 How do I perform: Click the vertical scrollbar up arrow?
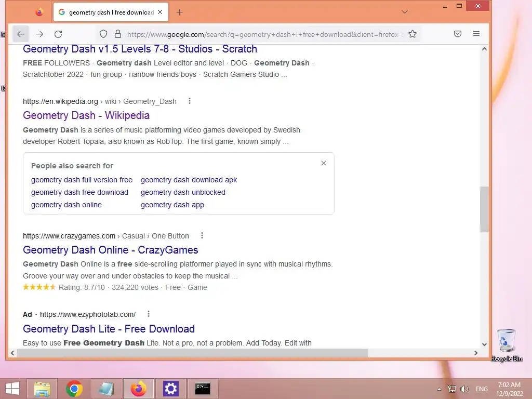click(x=484, y=49)
